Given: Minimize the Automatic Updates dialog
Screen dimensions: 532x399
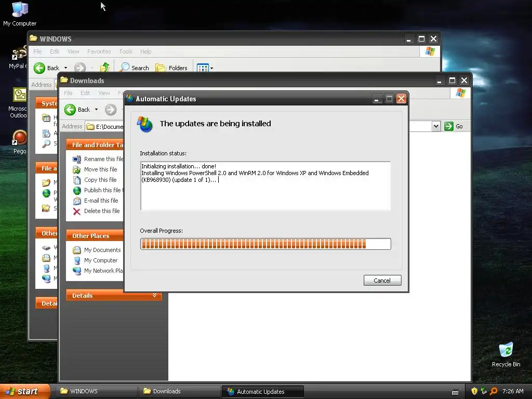Looking at the screenshot, I should (377, 99).
